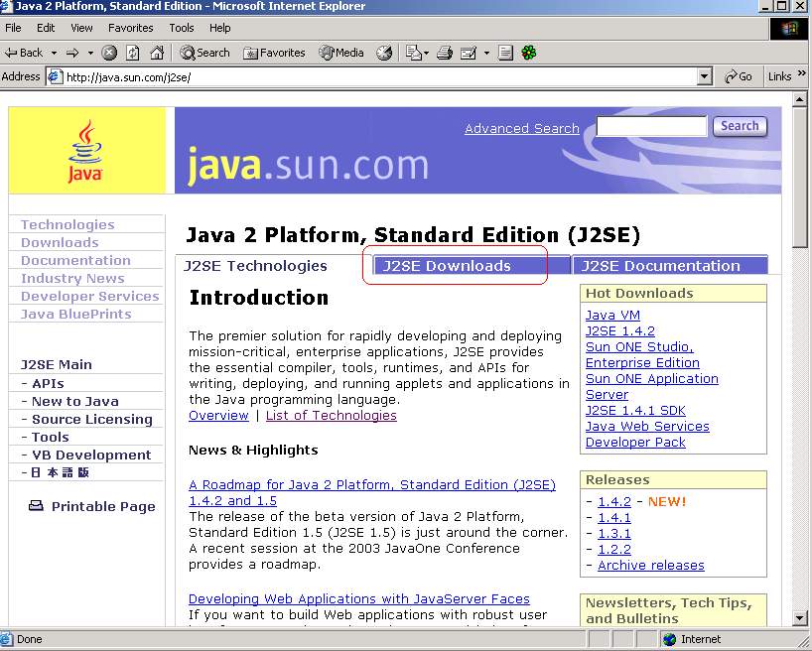This screenshot has height=651, width=812.
Task: Open Industry News in the sidebar
Action: tap(72, 278)
